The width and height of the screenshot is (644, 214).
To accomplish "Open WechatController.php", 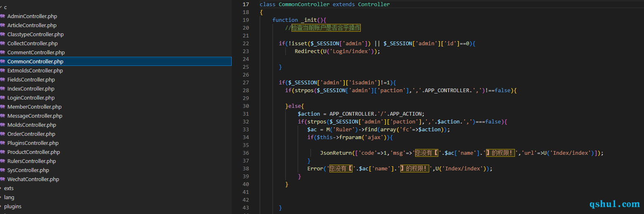I will (33, 179).
